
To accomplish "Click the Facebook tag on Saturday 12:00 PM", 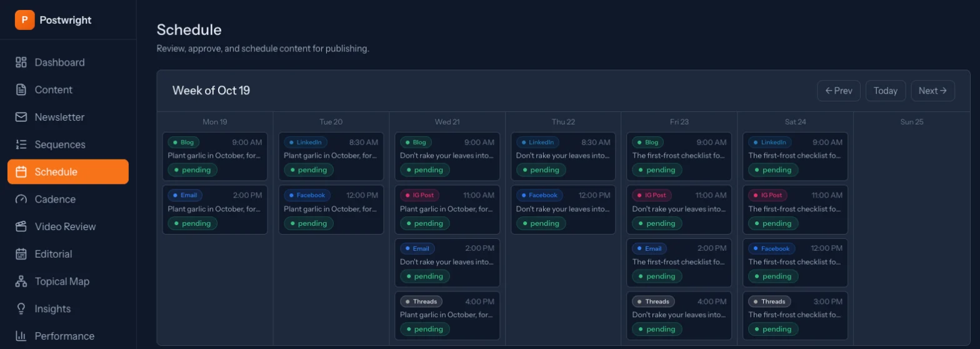I will pos(772,248).
